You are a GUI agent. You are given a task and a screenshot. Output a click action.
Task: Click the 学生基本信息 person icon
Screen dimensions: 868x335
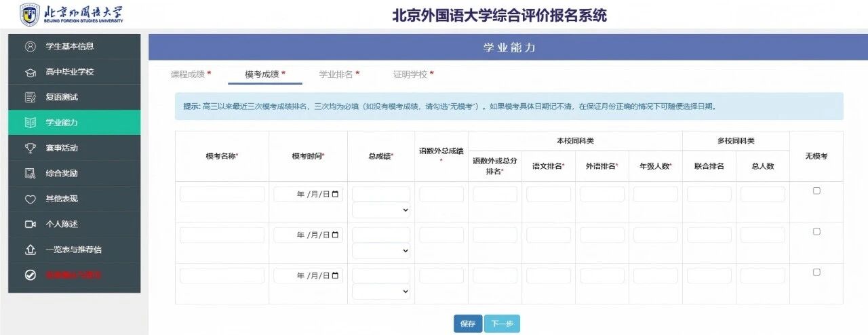(30, 46)
